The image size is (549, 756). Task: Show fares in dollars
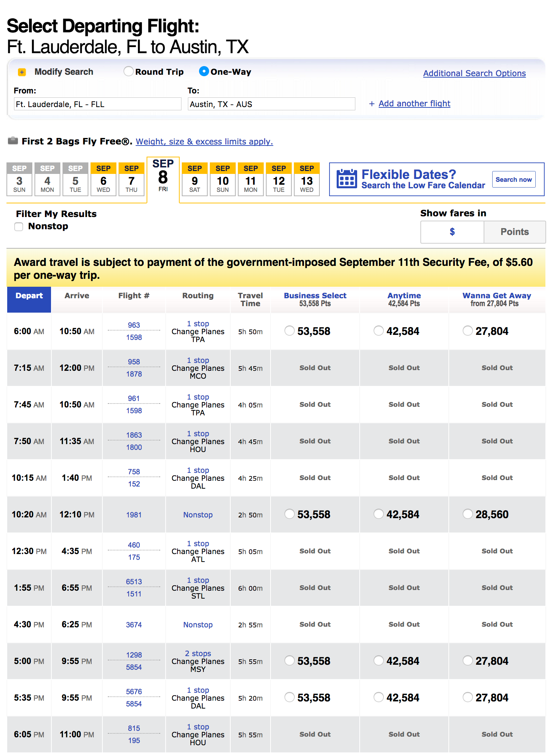click(452, 232)
